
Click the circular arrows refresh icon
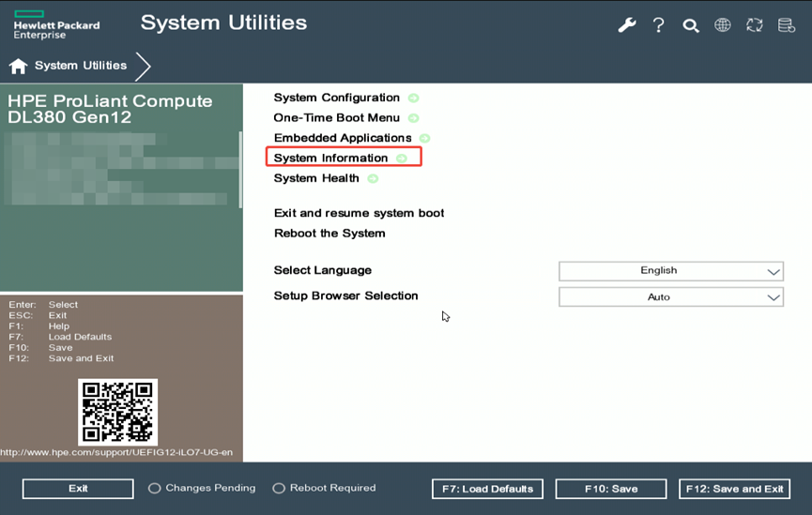click(755, 25)
